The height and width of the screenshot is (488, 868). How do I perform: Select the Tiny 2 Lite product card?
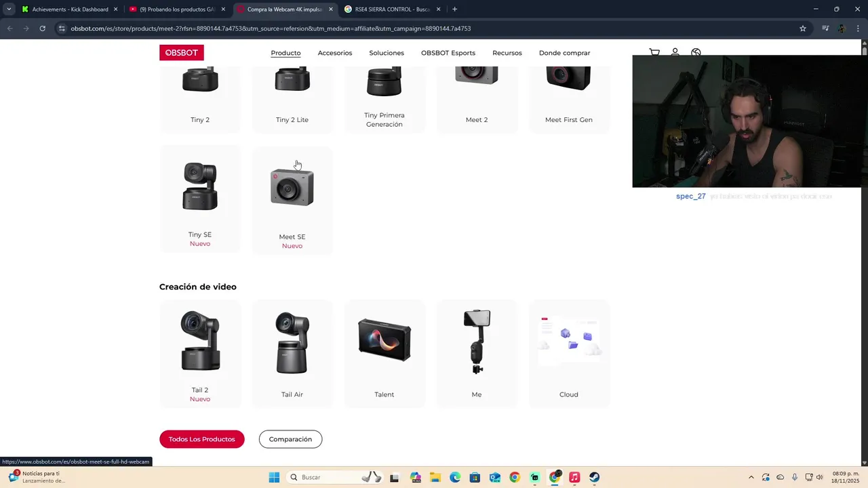pos(292,99)
